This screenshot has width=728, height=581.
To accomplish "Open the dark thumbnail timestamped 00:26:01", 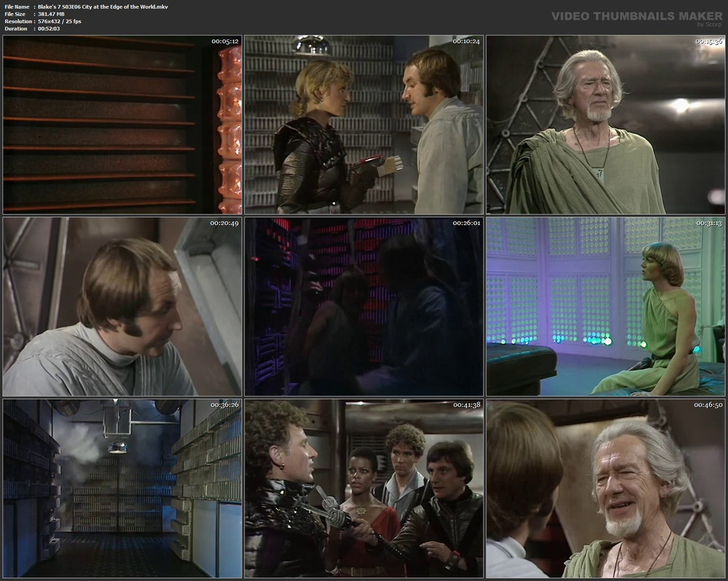I will click(364, 306).
